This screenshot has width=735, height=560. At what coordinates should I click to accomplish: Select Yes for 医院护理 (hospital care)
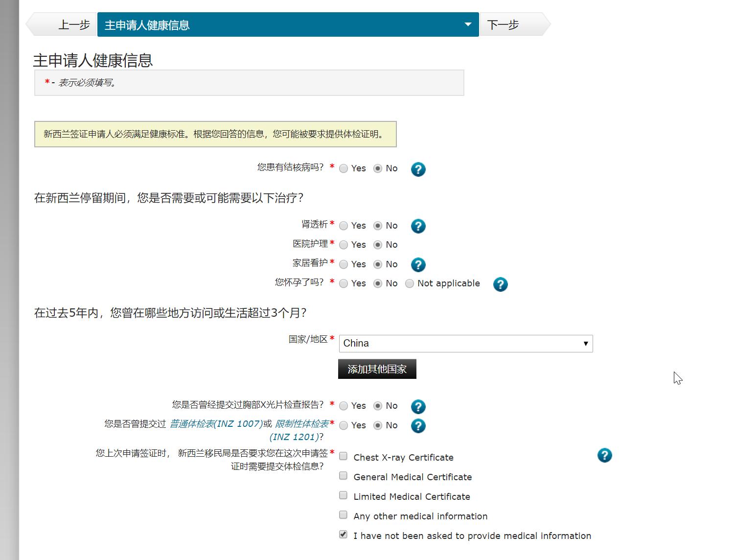tap(344, 245)
